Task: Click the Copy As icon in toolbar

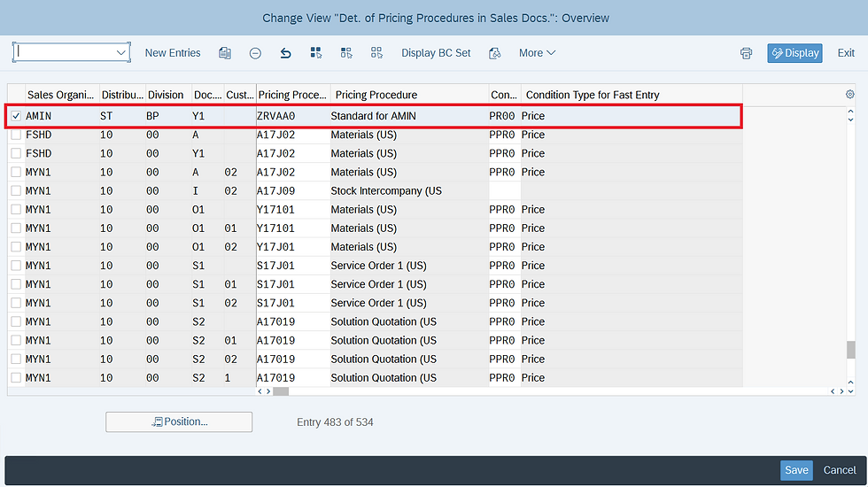Action: pos(225,53)
